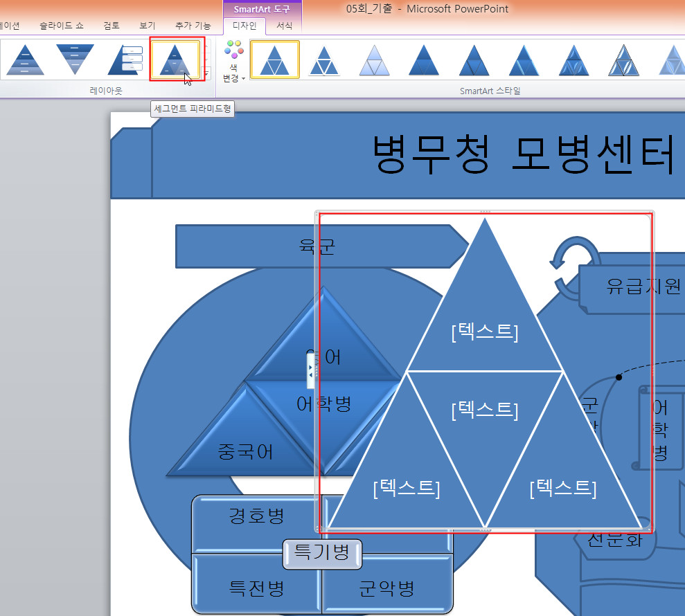Open the 서식 tab
The height and width of the screenshot is (616, 685).
[285, 26]
